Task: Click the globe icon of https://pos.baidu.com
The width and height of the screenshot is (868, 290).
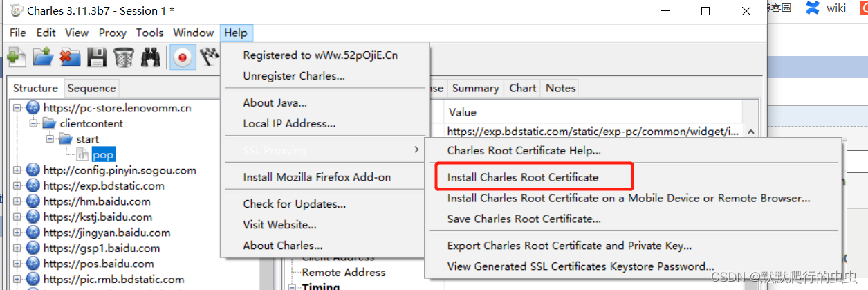Action: [x=33, y=264]
